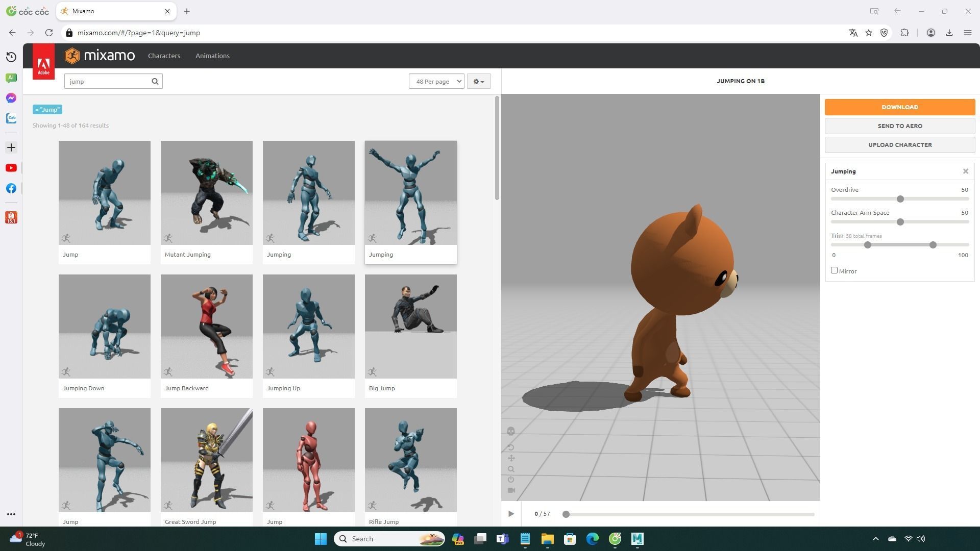Viewport: 980px width, 551px height.
Task: Click SEND TO AERO button
Action: [x=900, y=126]
